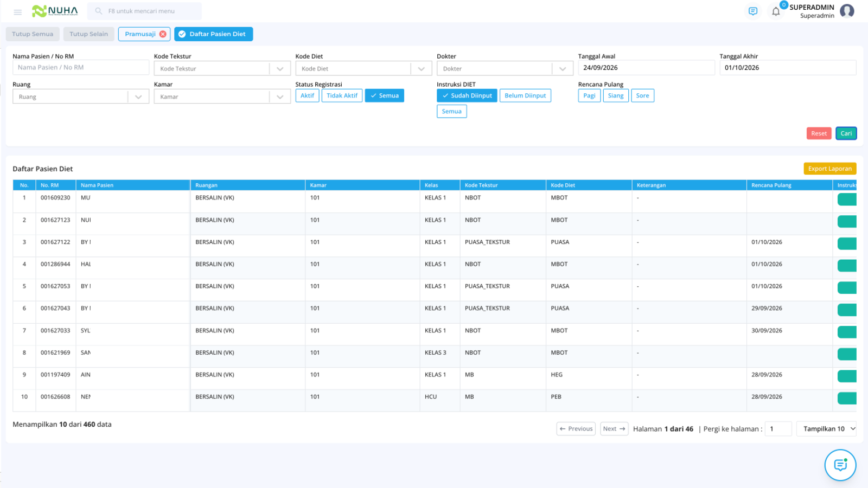Click the Tutup Semua tab button

[33, 34]
